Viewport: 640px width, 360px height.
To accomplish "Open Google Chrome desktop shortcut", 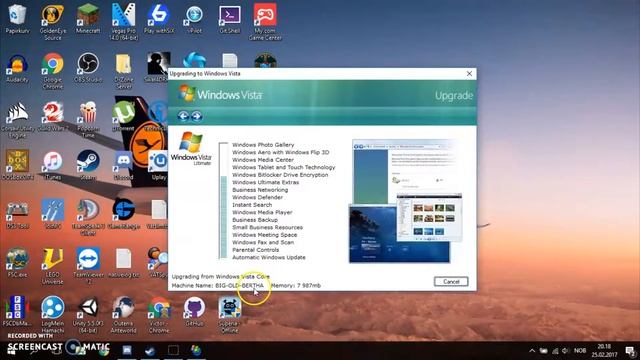I will [53, 71].
